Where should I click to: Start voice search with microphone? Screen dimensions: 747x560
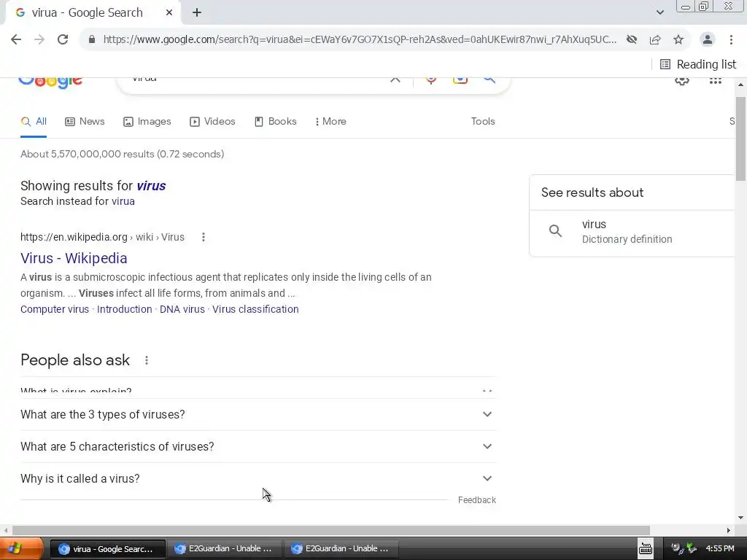click(431, 80)
